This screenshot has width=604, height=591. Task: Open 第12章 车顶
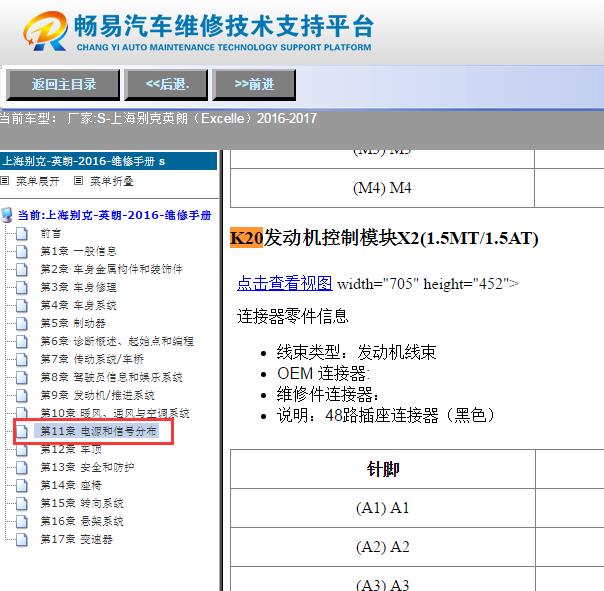(x=71, y=449)
